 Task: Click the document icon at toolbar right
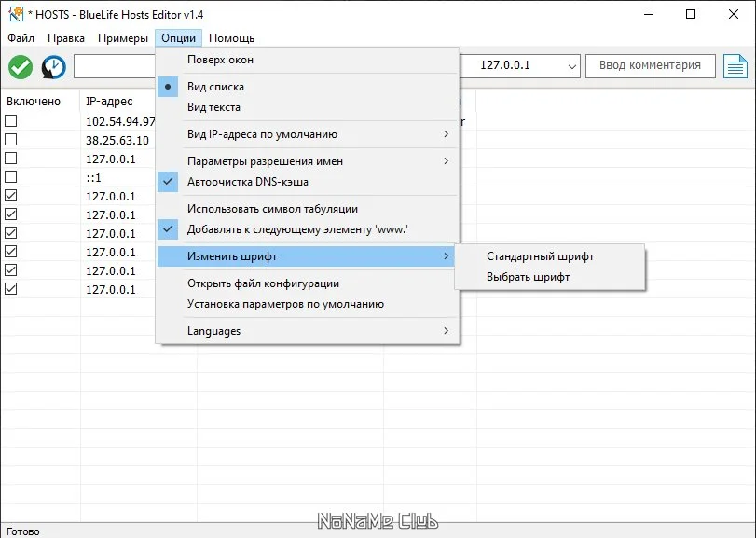pyautogui.click(x=736, y=67)
